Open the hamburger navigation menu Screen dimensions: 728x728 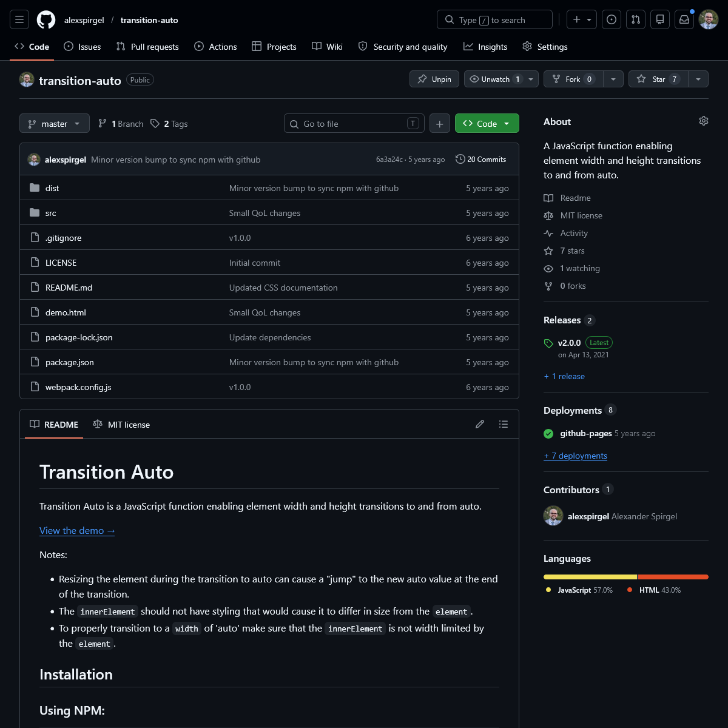[x=19, y=19]
